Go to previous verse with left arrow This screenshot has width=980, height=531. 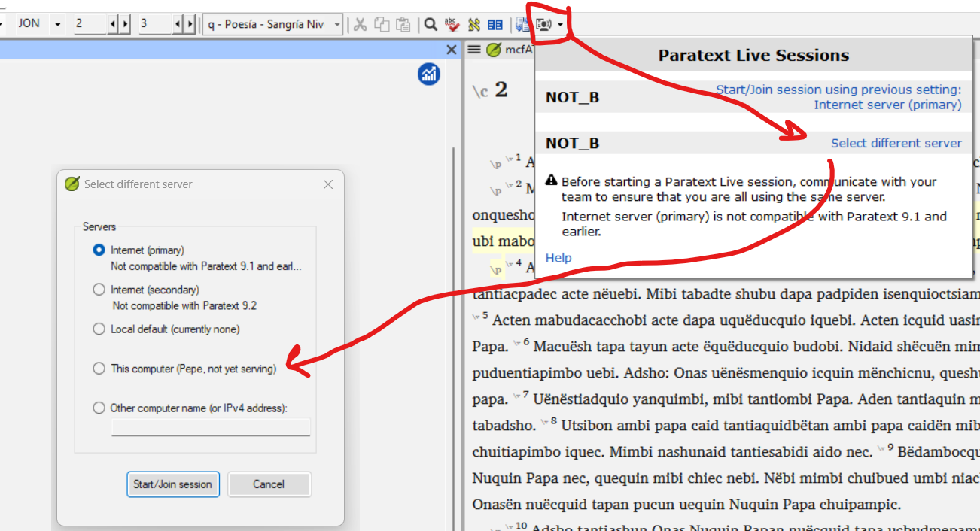click(x=178, y=24)
